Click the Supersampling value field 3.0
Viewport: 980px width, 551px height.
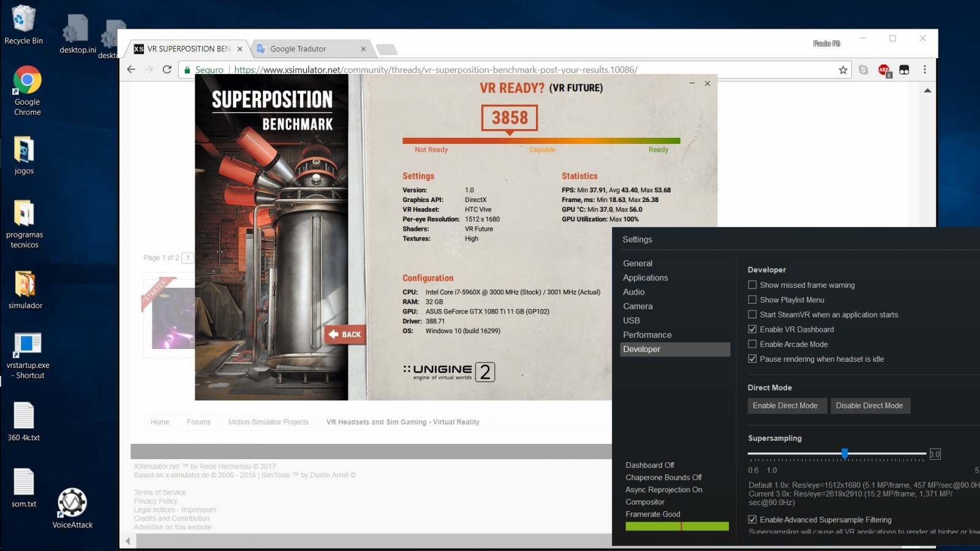pos(935,454)
